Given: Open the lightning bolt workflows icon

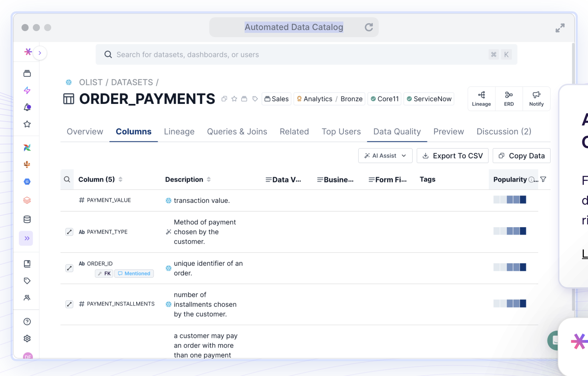Looking at the screenshot, I should click(27, 90).
